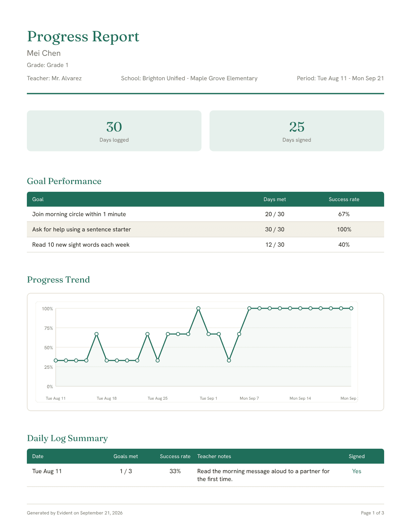
Task: Click Success rate header in Daily Log
Action: (x=175, y=456)
